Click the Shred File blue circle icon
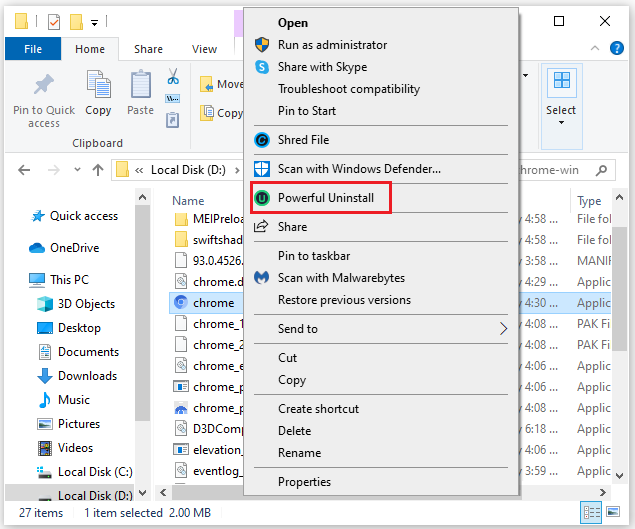The image size is (635, 529). pyautogui.click(x=262, y=140)
